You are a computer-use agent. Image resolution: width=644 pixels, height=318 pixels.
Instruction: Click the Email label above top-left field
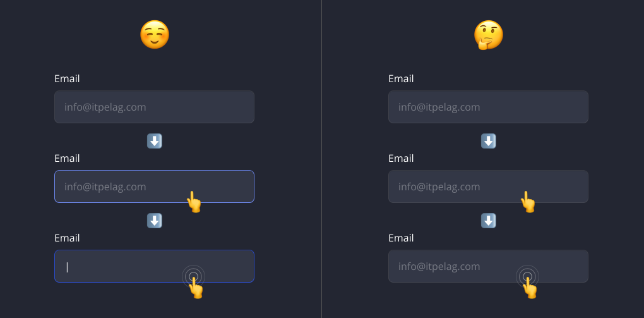tap(67, 78)
